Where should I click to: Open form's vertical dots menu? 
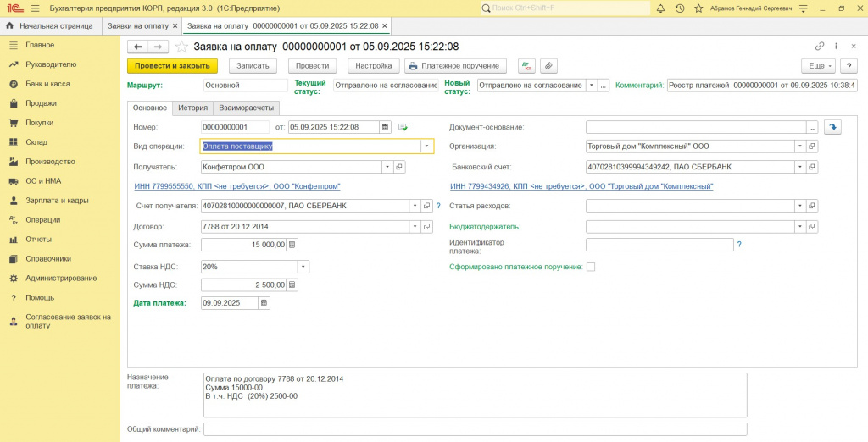coord(837,47)
